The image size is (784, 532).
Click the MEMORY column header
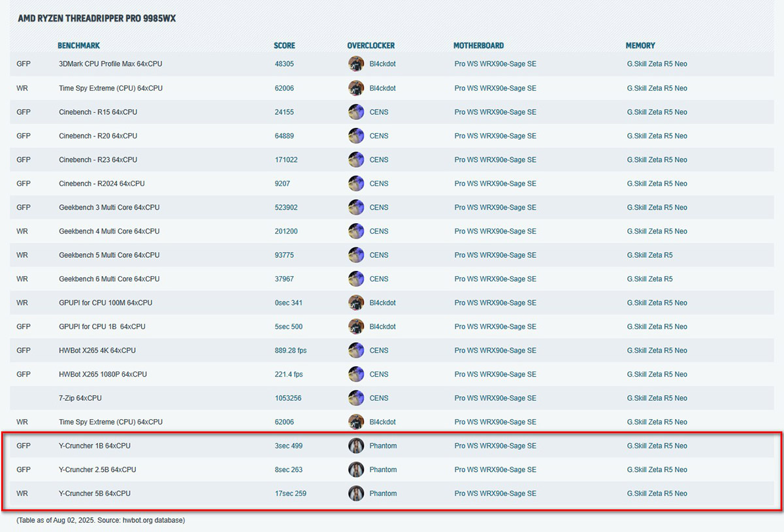click(640, 46)
